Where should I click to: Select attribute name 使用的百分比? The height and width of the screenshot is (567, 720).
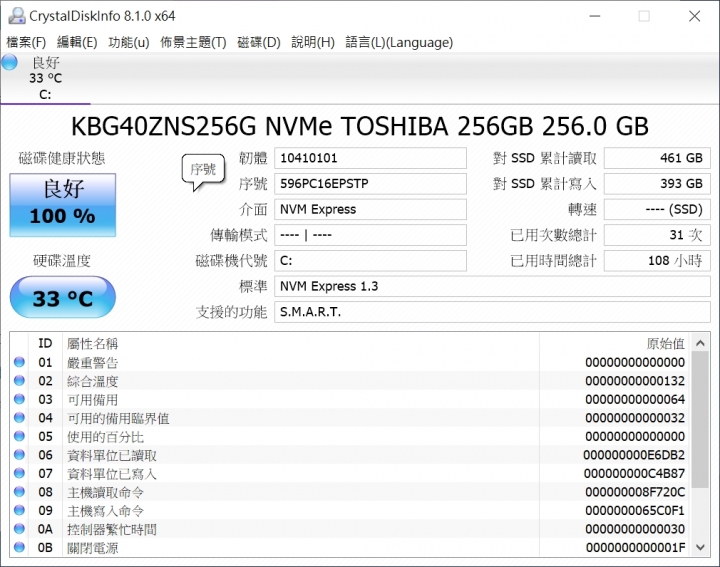point(106,437)
